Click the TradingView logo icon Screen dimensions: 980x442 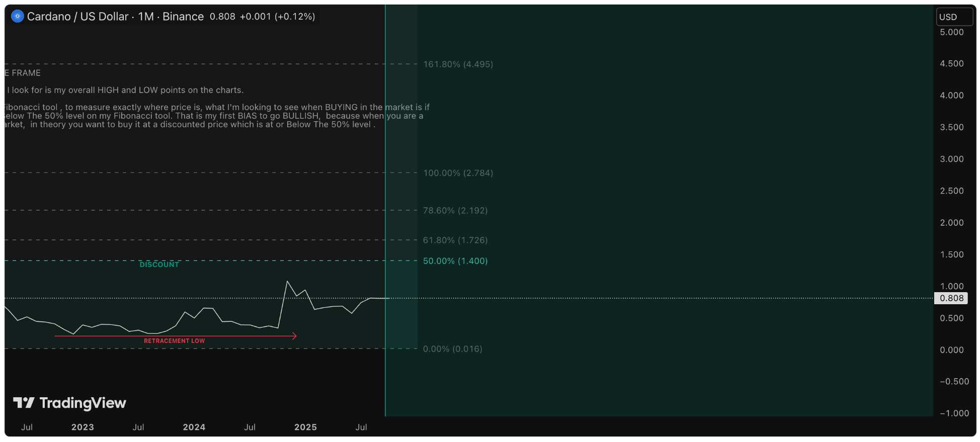24,403
